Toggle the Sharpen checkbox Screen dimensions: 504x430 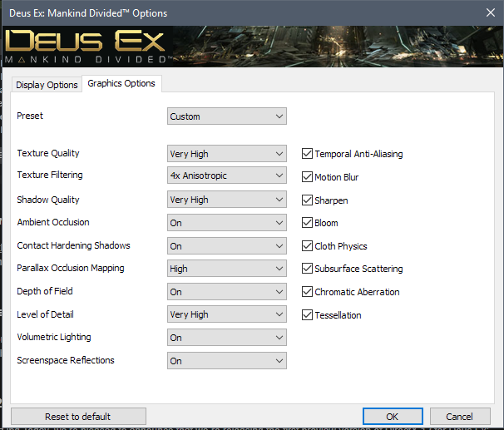point(307,200)
